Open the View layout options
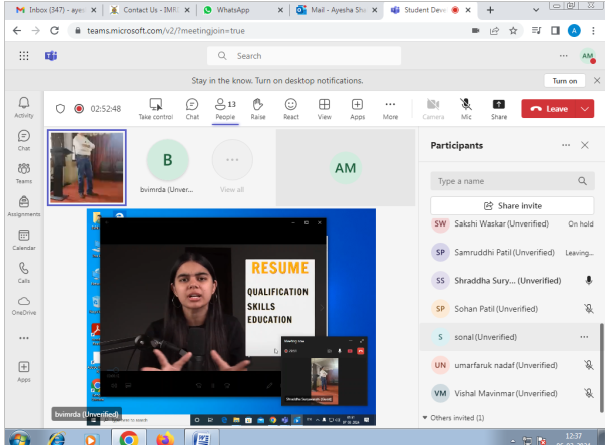The width and height of the screenshot is (605, 445). click(324, 108)
